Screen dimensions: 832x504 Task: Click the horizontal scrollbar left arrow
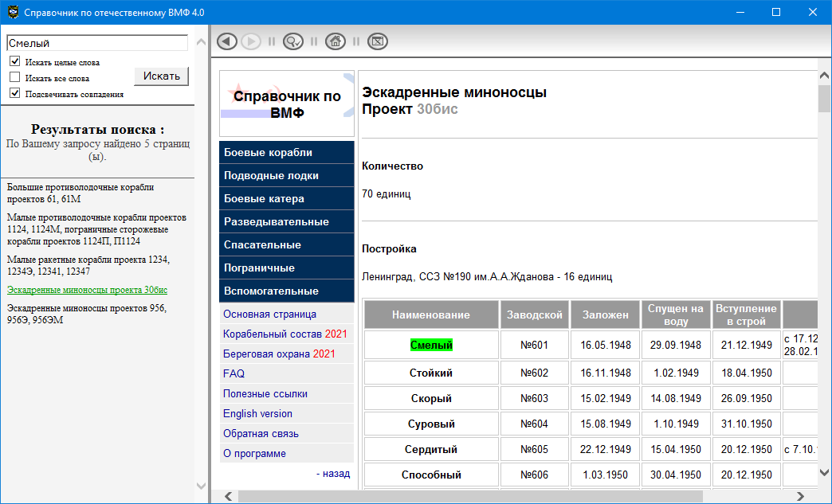[x=228, y=497]
